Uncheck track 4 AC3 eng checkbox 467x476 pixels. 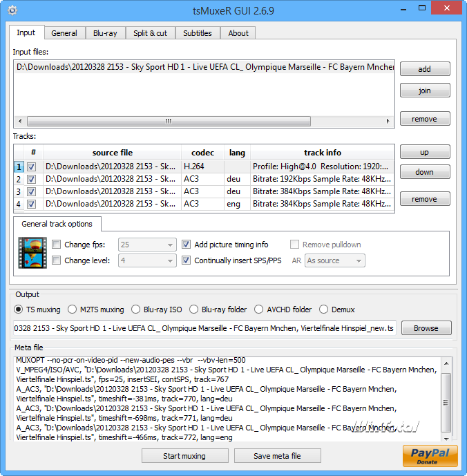31,204
